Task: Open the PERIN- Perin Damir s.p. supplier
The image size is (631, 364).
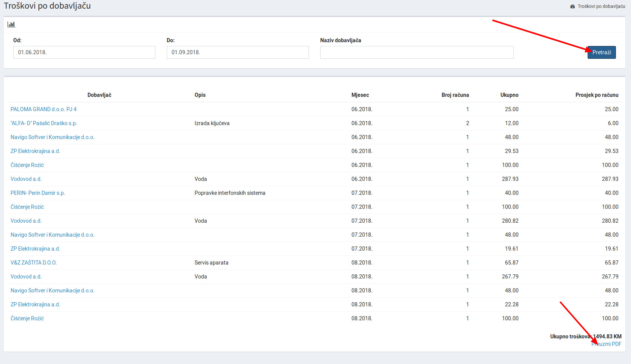Action: tap(38, 193)
